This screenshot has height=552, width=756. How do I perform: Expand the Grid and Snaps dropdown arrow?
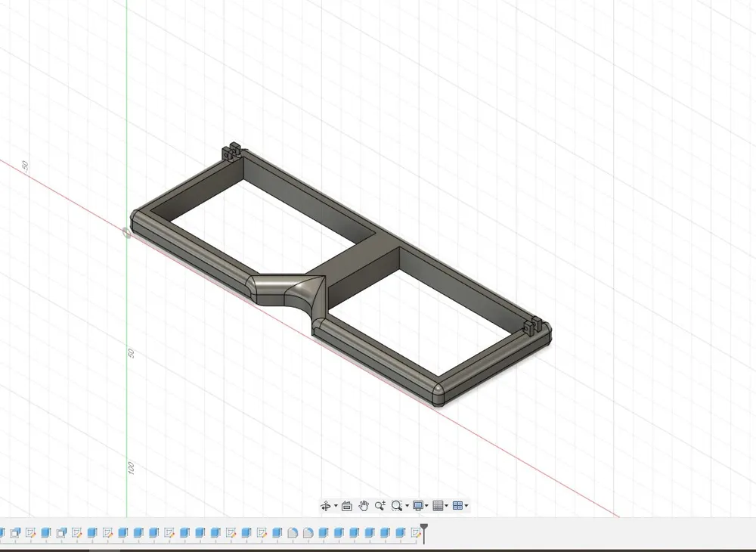coord(447,506)
